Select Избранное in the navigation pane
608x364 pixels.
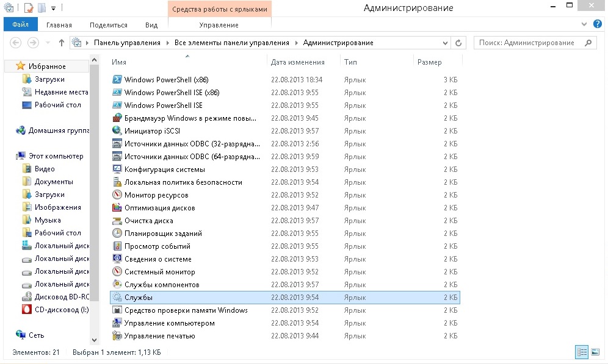tap(47, 66)
